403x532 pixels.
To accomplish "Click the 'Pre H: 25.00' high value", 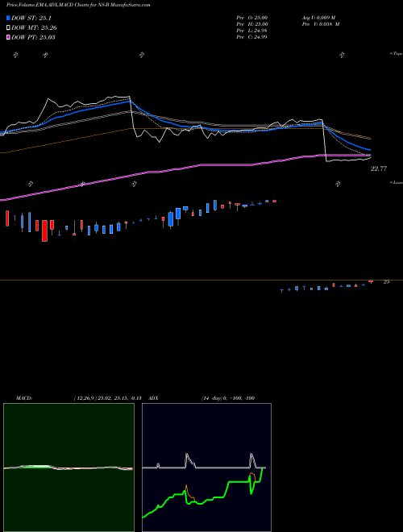I will click(x=252, y=24).
